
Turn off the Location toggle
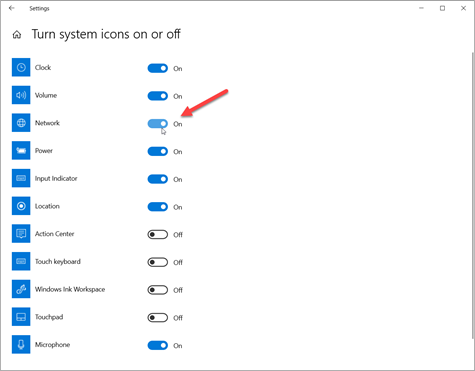tap(158, 206)
